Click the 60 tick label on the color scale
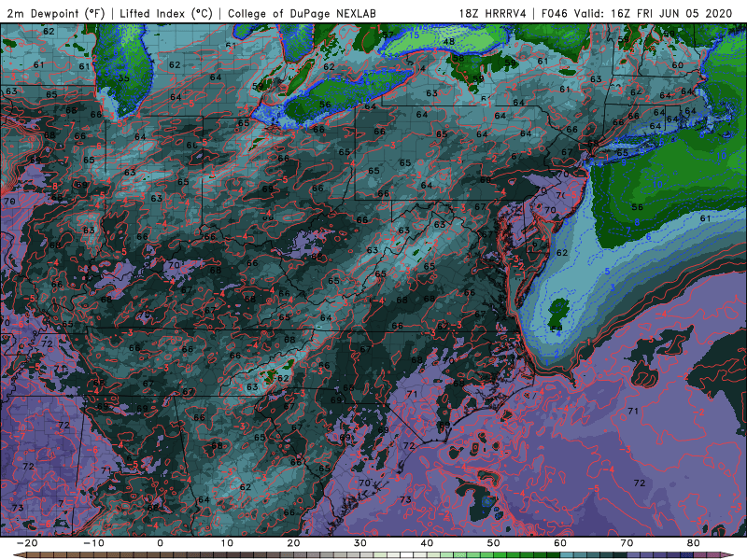This screenshot has height=560, width=747. (x=560, y=543)
